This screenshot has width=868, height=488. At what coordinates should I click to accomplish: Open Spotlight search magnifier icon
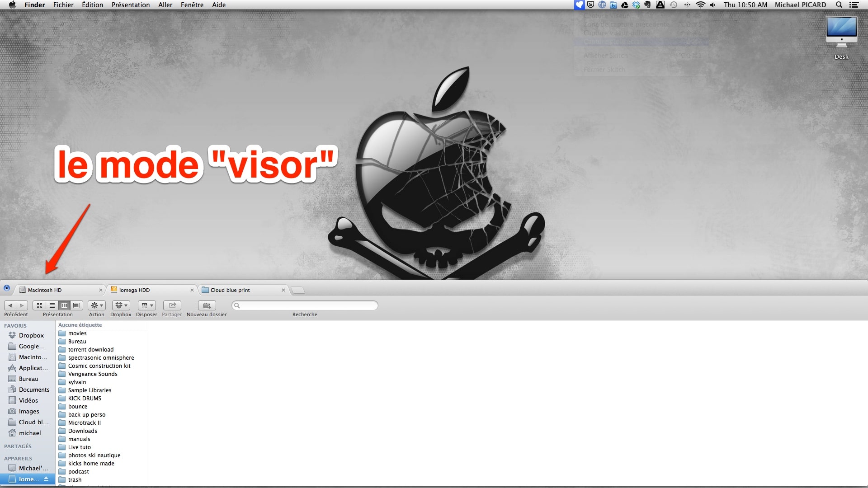839,5
